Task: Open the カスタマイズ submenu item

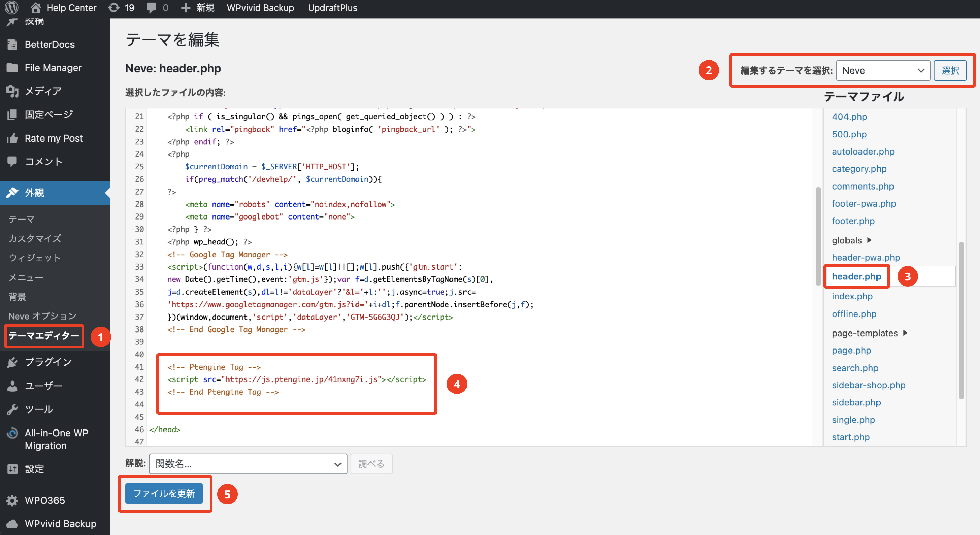Action: point(35,239)
